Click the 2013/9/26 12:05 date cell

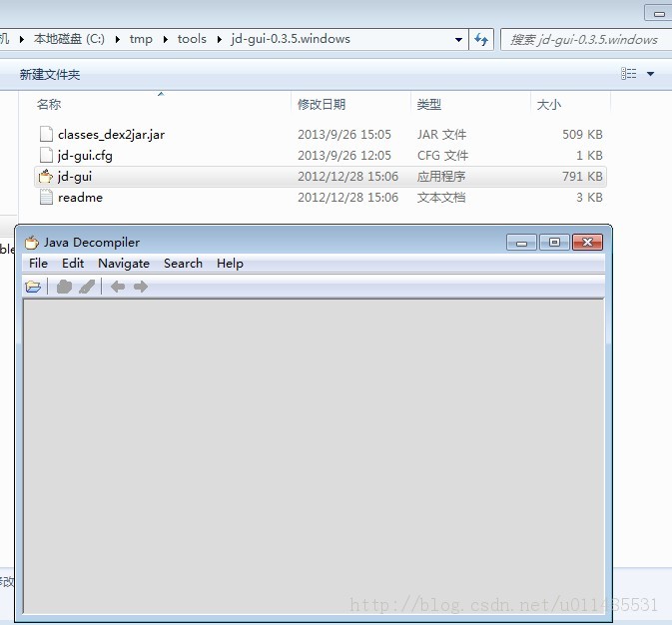tap(344, 156)
